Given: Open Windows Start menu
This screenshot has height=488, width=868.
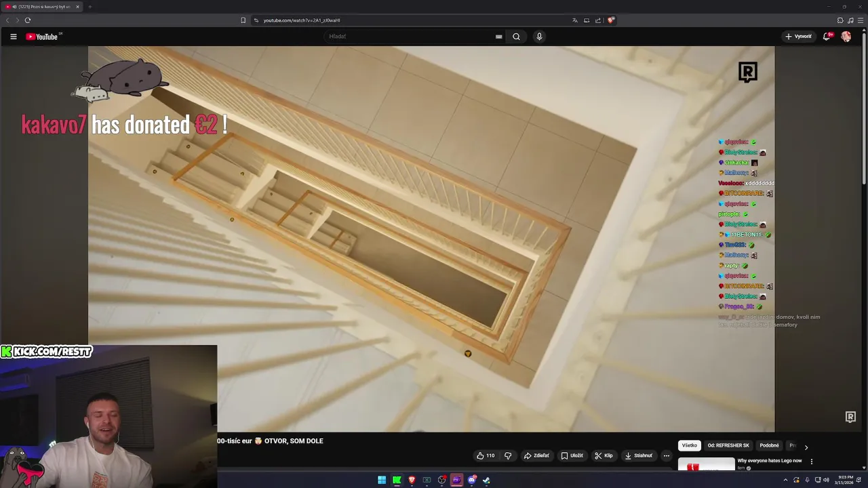Looking at the screenshot, I should [382, 480].
